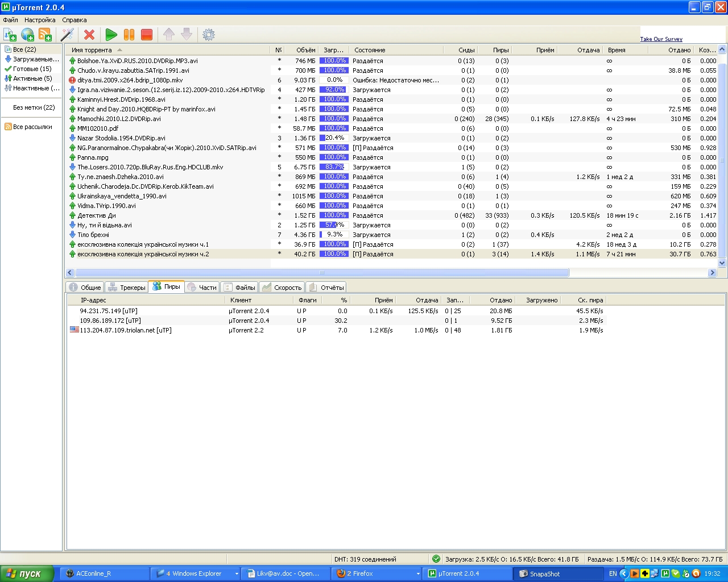
Task: Click the orange round tray icon near clock
Action: pos(696,573)
